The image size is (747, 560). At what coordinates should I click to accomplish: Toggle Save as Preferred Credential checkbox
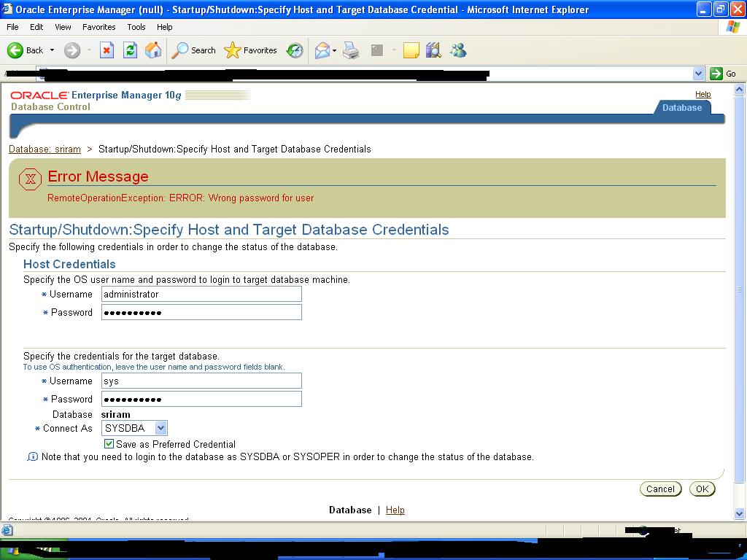(109, 444)
